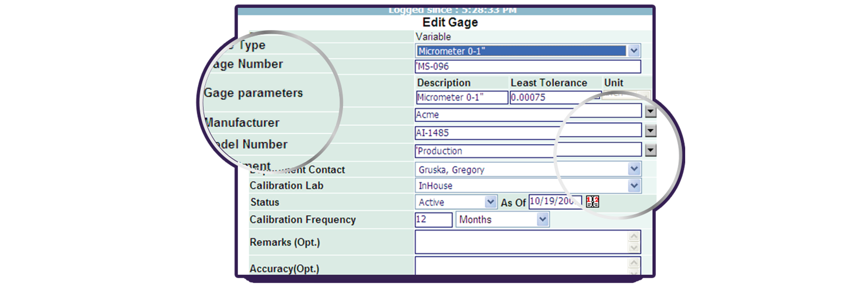The height and width of the screenshot is (291, 868).
Task: Click the Manufacturer list arrow button beside Acme
Action: [650, 112]
